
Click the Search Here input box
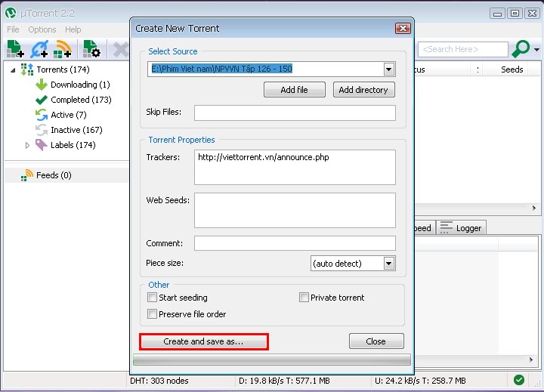tap(463, 49)
